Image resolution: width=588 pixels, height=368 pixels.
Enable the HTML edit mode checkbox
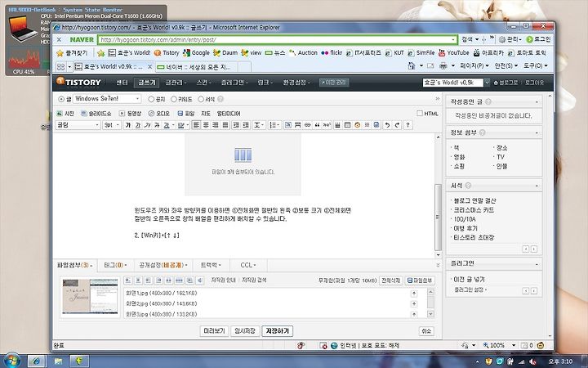(x=420, y=113)
